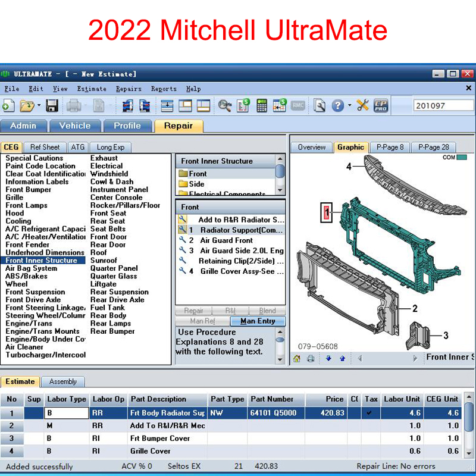Image resolution: width=476 pixels, height=476 pixels.
Task: Click the blue down arrow below the graphic
Action: (328, 359)
